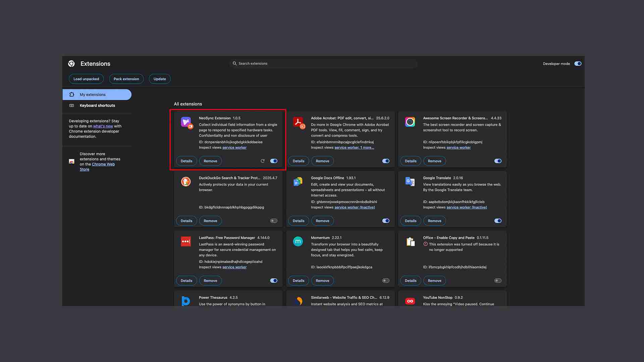This screenshot has width=644, height=362.
Task: Open Keyboard shortcuts in the sidebar
Action: click(97, 106)
